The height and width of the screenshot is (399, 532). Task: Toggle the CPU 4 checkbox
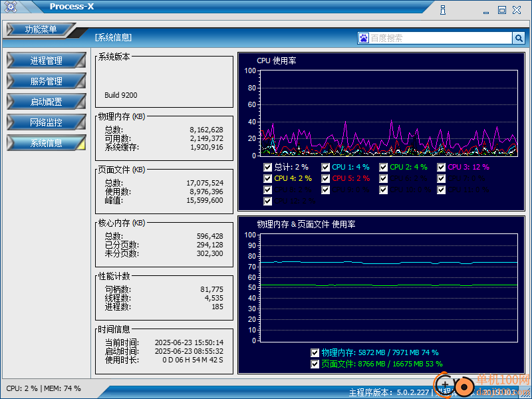[x=267, y=178]
